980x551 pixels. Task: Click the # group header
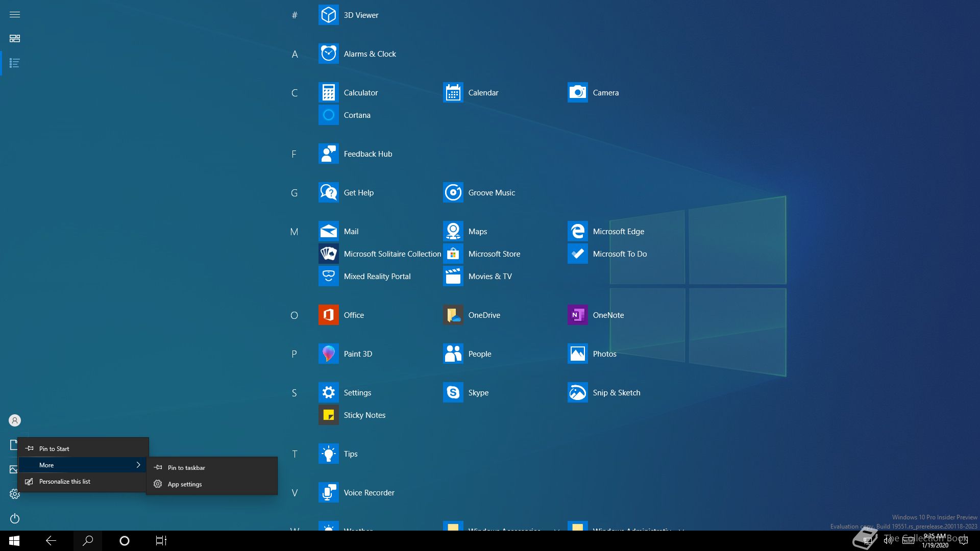point(294,15)
